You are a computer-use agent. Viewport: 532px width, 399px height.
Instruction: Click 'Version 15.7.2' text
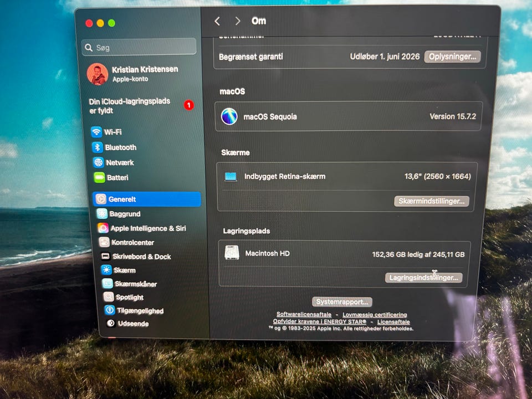tap(453, 116)
